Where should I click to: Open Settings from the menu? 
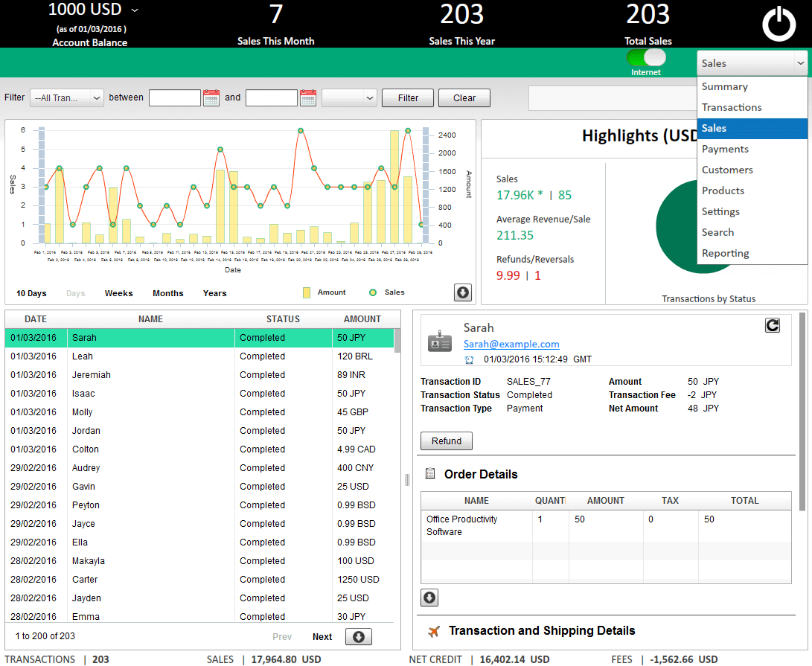[x=752, y=211]
